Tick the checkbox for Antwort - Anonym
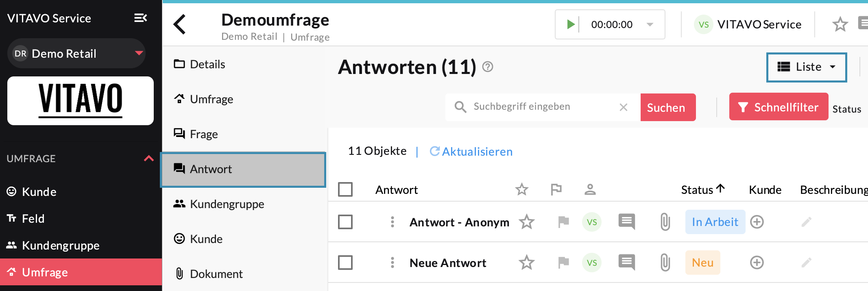The width and height of the screenshot is (868, 291). (x=345, y=222)
